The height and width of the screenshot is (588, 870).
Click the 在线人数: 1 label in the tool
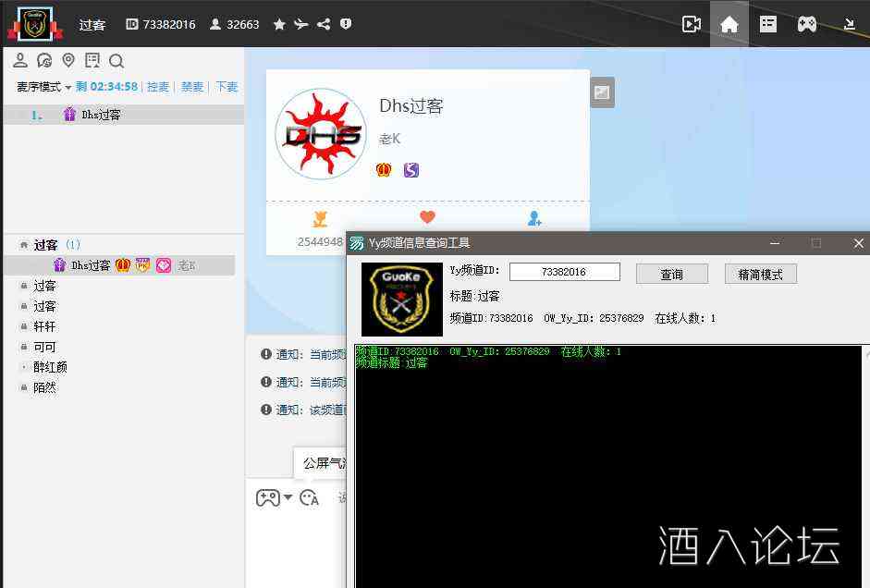tap(685, 318)
